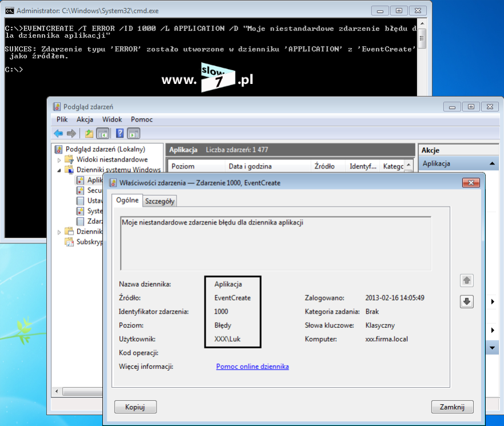Sort by the Źródło column header
The width and height of the screenshot is (504, 426).
[x=328, y=166]
